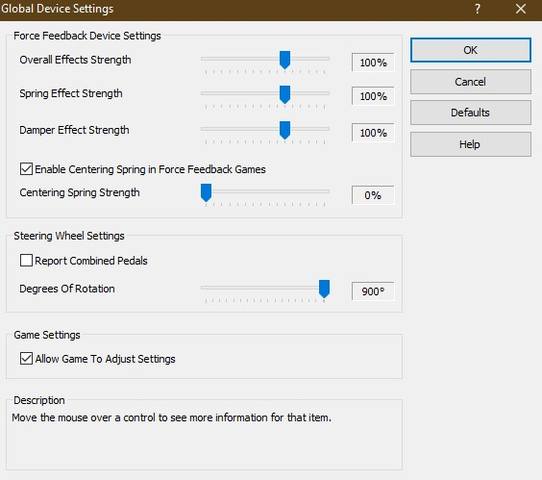Click the Description text area
Image resolution: width=542 pixels, height=480 pixels.
tap(204, 437)
